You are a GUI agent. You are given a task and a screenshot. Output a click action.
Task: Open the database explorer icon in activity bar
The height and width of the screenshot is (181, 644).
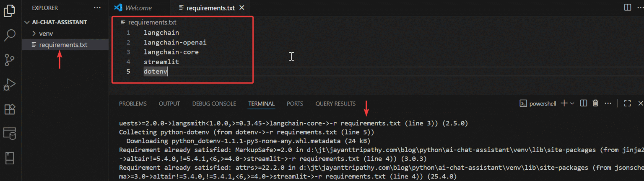9,134
